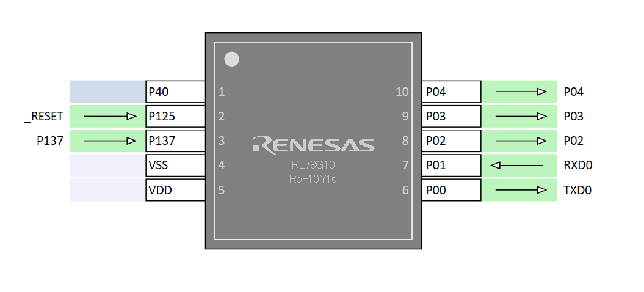Select the P40 pin box

pos(175,92)
